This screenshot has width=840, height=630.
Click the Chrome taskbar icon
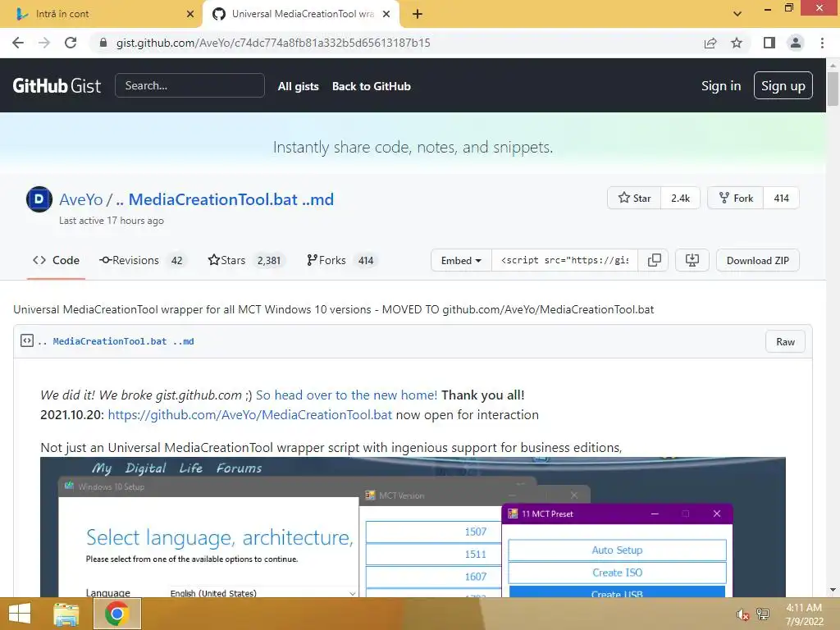[117, 614]
